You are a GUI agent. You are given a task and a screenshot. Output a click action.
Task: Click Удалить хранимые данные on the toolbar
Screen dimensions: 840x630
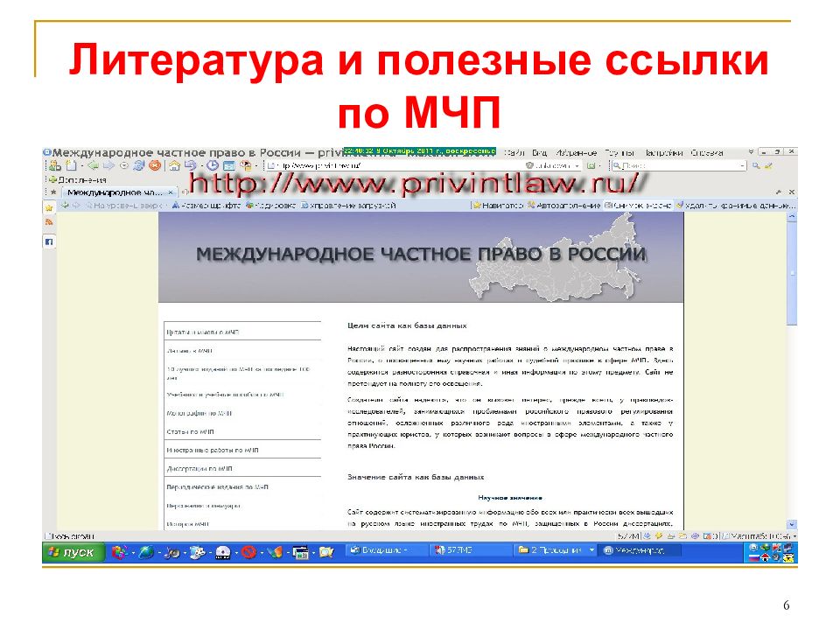click(736, 205)
